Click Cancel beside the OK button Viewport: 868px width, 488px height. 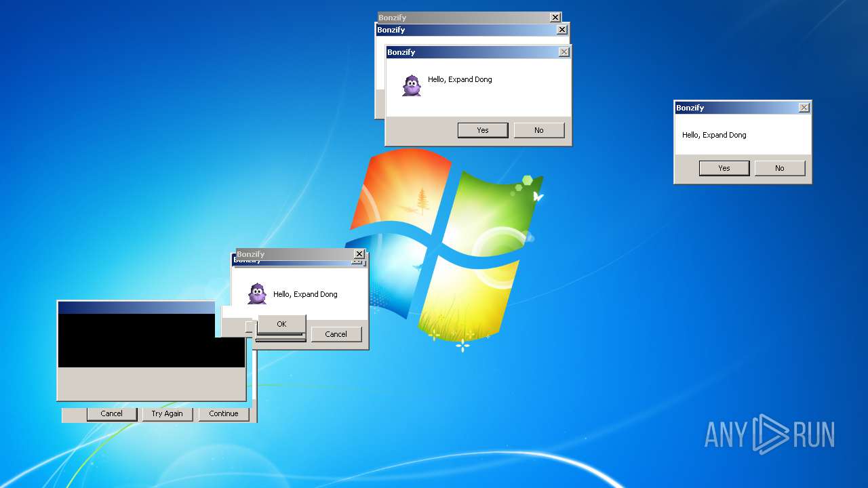(336, 334)
